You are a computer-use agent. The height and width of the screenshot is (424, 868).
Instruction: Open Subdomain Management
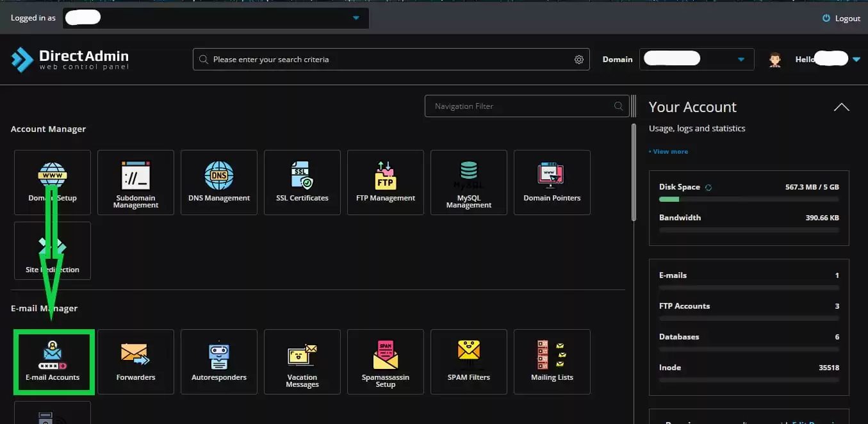tap(136, 183)
